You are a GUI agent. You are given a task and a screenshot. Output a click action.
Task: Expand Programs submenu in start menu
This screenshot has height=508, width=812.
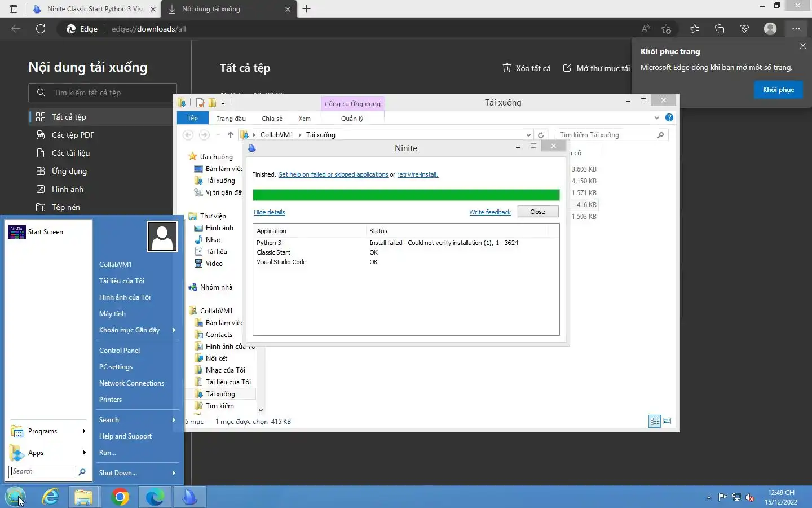(x=48, y=431)
